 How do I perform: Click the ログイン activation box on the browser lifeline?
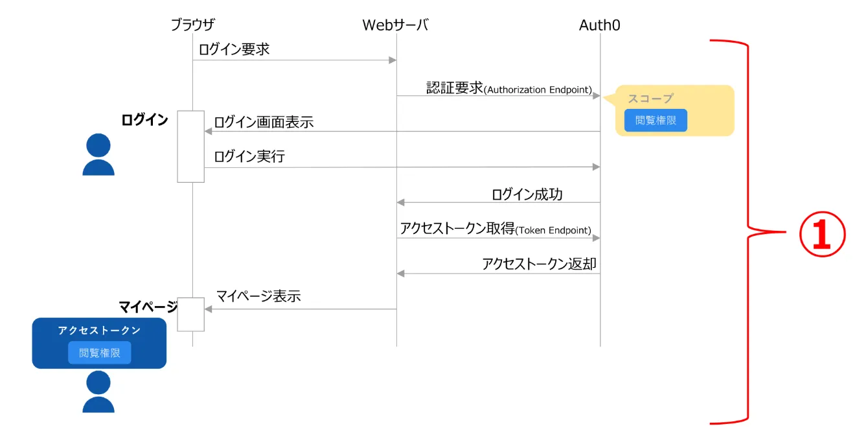pyautogui.click(x=191, y=147)
